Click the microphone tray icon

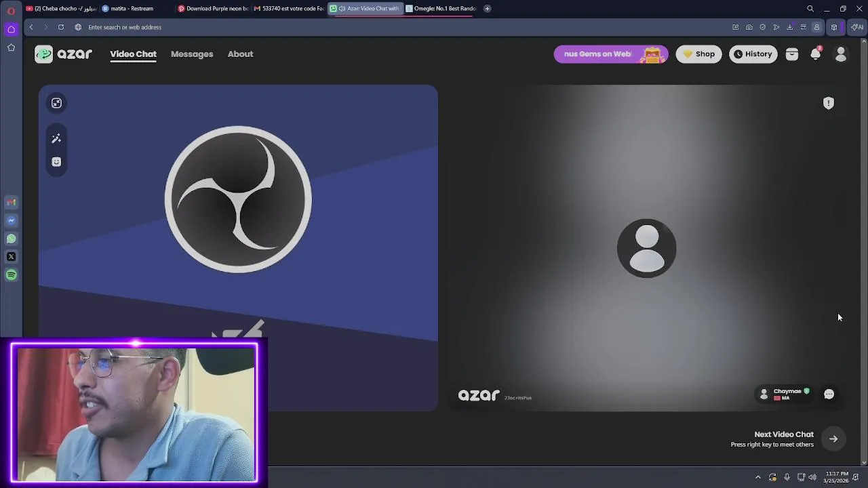[787, 477]
